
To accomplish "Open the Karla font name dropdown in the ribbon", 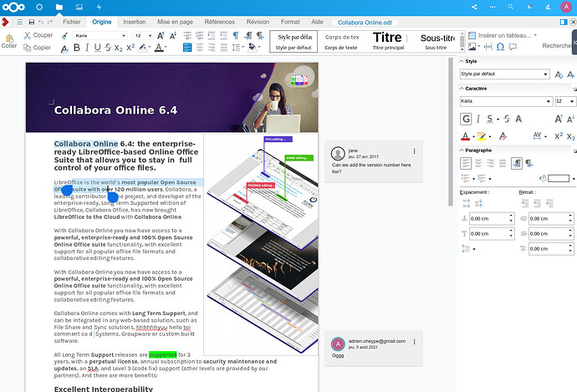I will [124, 36].
